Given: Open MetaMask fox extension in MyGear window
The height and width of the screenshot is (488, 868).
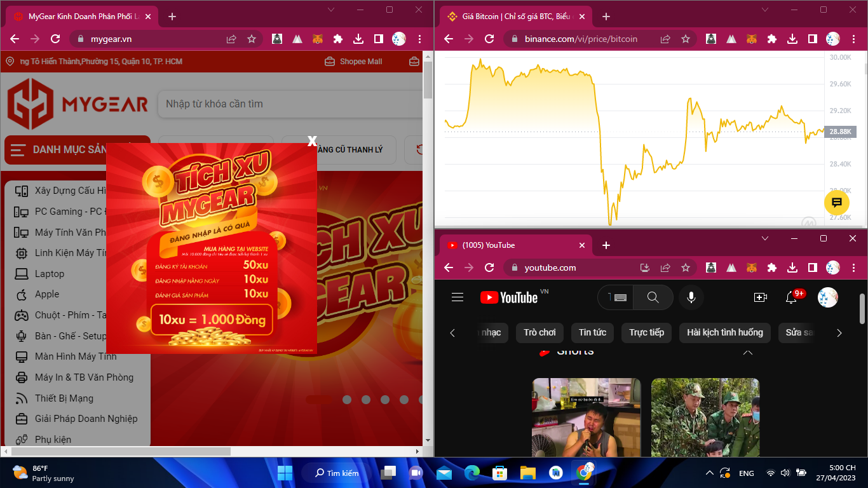Looking at the screenshot, I should pos(317,39).
